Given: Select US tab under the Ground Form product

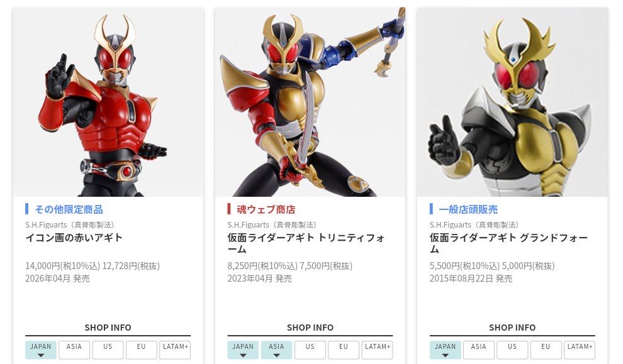Looking at the screenshot, I should click(512, 350).
